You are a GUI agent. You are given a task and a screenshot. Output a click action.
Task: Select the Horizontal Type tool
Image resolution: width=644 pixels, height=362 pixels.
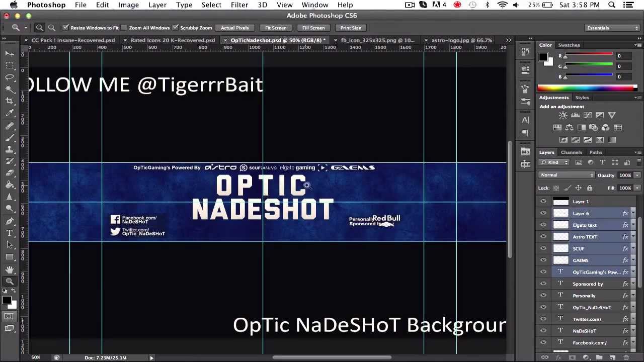(10, 233)
